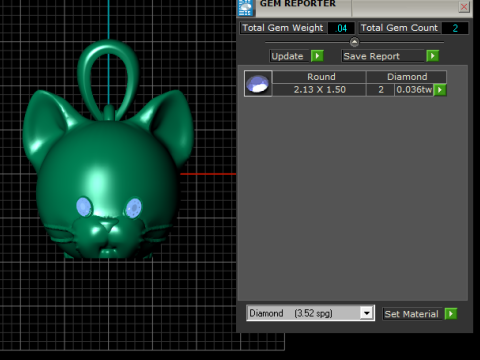Close the Gem Reporter panel
The height and width of the screenshot is (360, 480).
click(464, 7)
